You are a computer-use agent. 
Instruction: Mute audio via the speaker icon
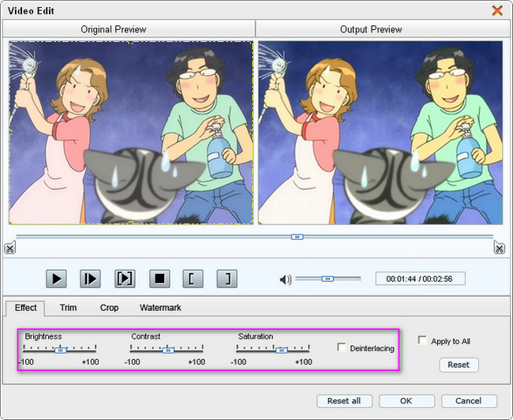[285, 279]
